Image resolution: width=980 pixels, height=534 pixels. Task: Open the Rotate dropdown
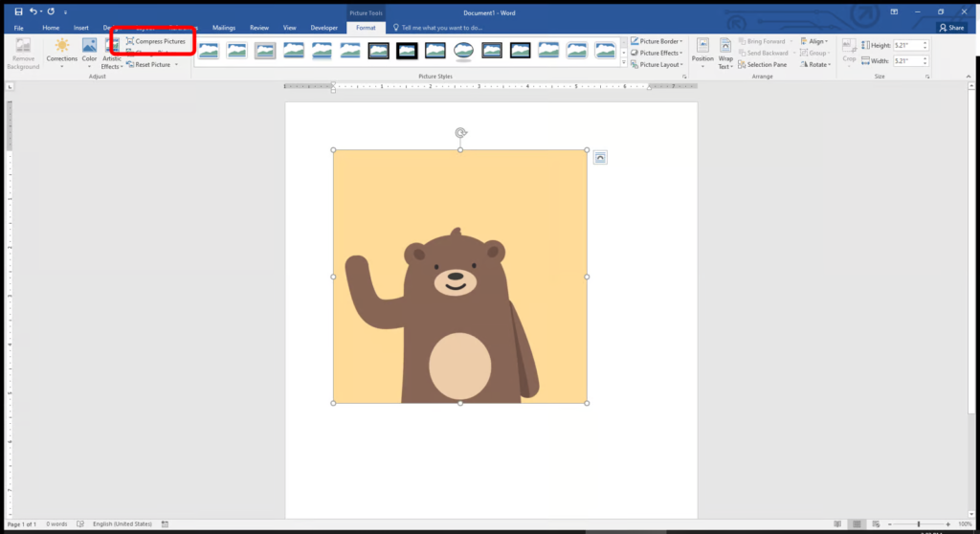(x=816, y=65)
